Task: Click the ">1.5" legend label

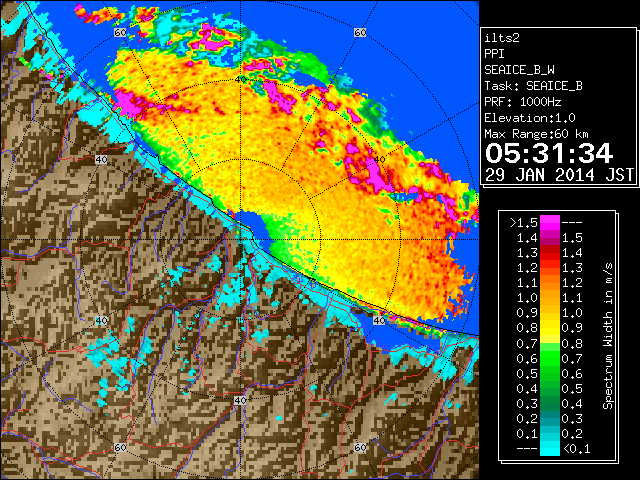Action: (524, 223)
